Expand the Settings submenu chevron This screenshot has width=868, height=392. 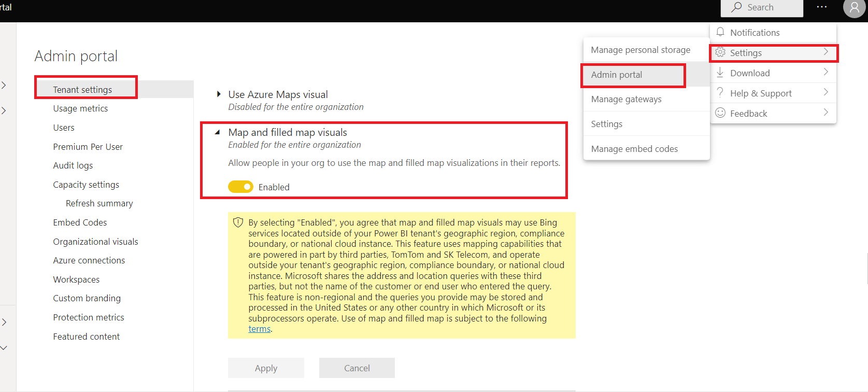[x=826, y=52]
